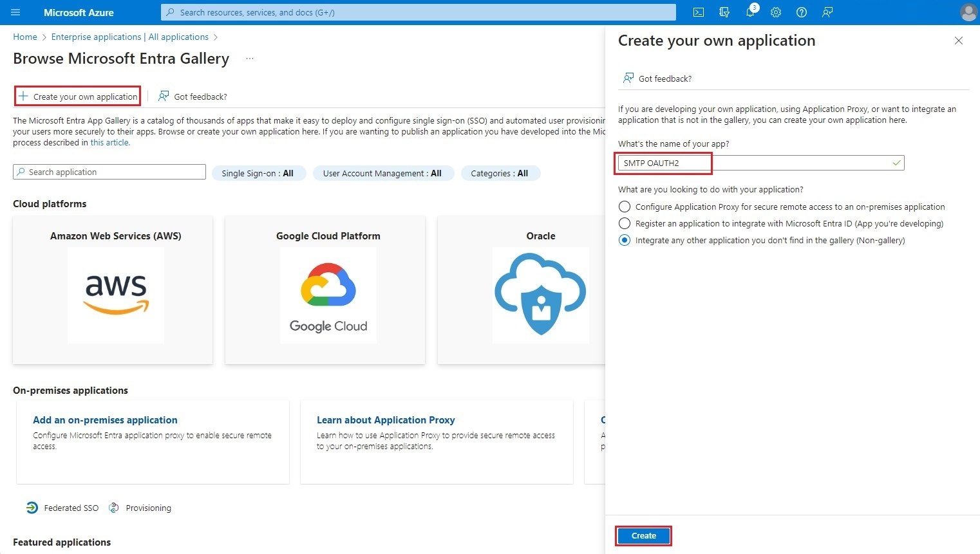Image resolution: width=980 pixels, height=554 pixels.
Task: Click the Create button
Action: point(643,535)
